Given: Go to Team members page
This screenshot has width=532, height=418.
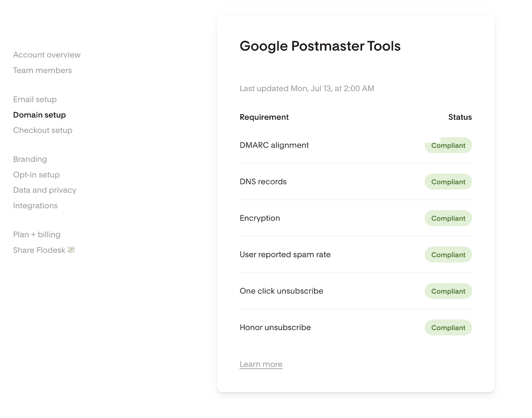Looking at the screenshot, I should (42, 70).
